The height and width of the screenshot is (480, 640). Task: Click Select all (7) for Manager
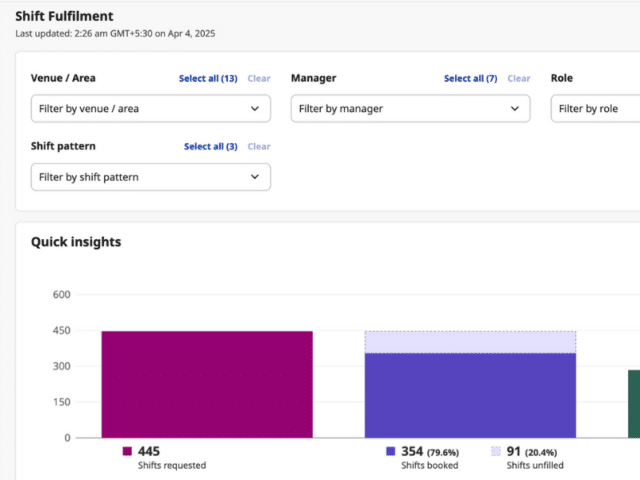click(x=471, y=78)
